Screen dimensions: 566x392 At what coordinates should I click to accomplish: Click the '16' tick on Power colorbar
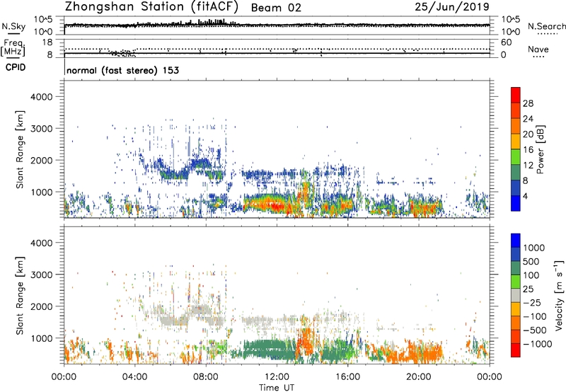click(528, 150)
